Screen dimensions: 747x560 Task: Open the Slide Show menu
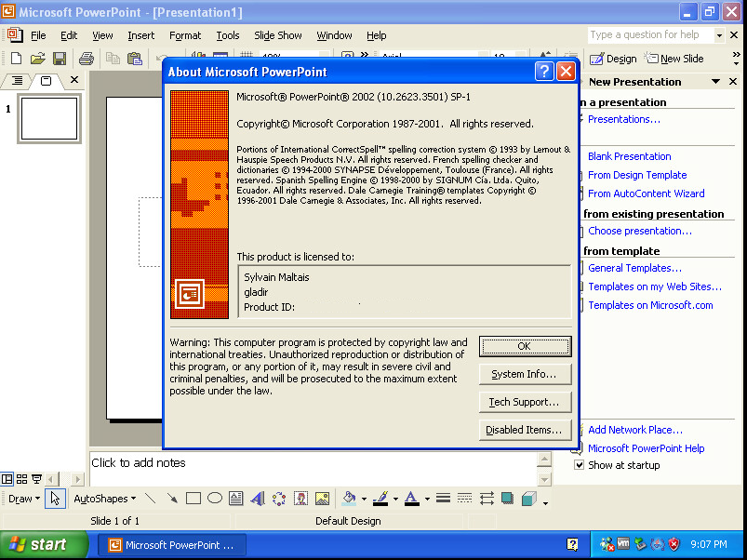coord(278,35)
